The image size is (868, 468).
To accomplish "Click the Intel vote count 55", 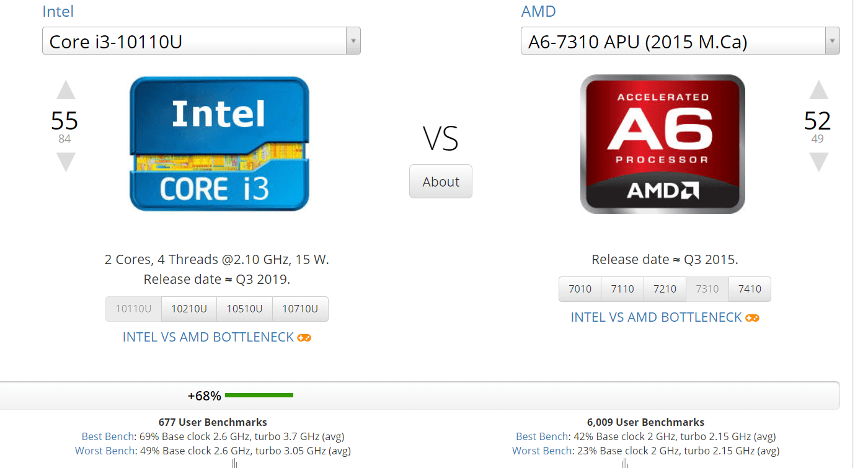I will pos(64,120).
